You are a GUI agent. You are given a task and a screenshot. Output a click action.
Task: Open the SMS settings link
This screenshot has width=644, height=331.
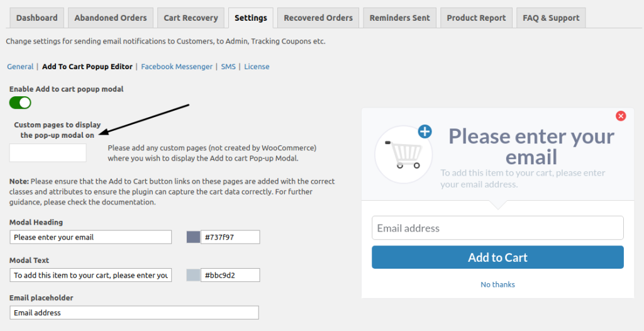[228, 67]
